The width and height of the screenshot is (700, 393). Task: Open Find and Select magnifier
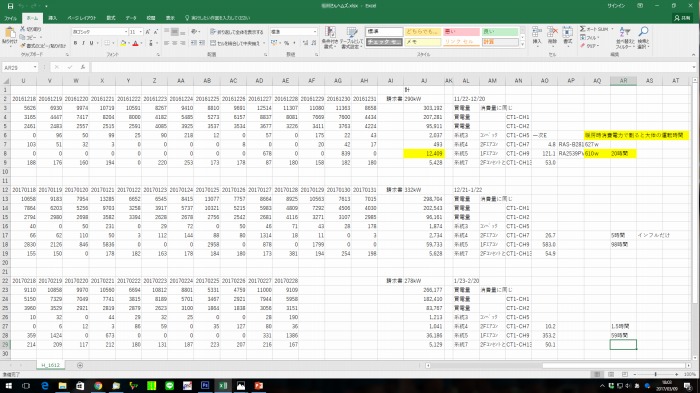[643, 38]
